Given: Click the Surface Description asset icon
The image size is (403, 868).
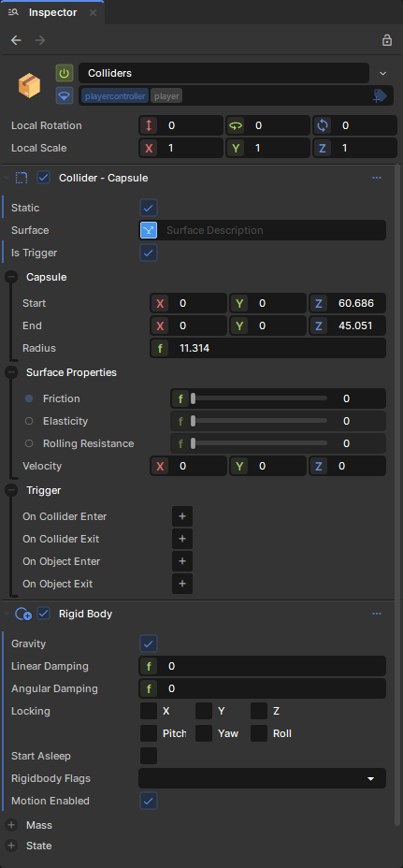Looking at the screenshot, I should pyautogui.click(x=149, y=230).
